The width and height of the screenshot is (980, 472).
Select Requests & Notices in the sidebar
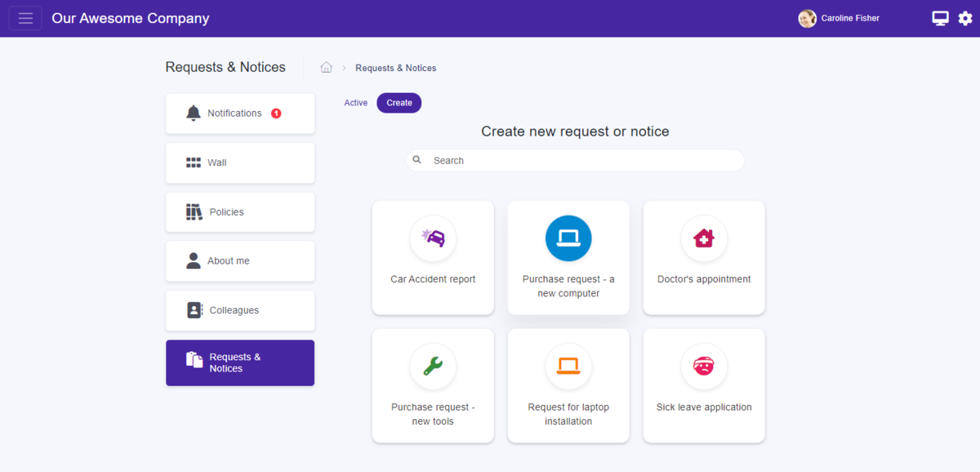240,363
